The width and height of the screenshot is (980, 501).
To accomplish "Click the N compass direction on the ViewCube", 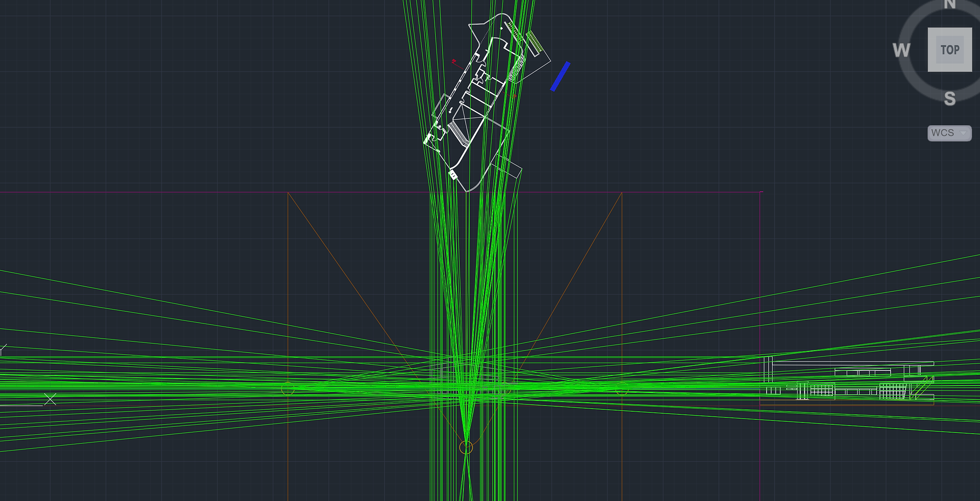I will click(949, 4).
